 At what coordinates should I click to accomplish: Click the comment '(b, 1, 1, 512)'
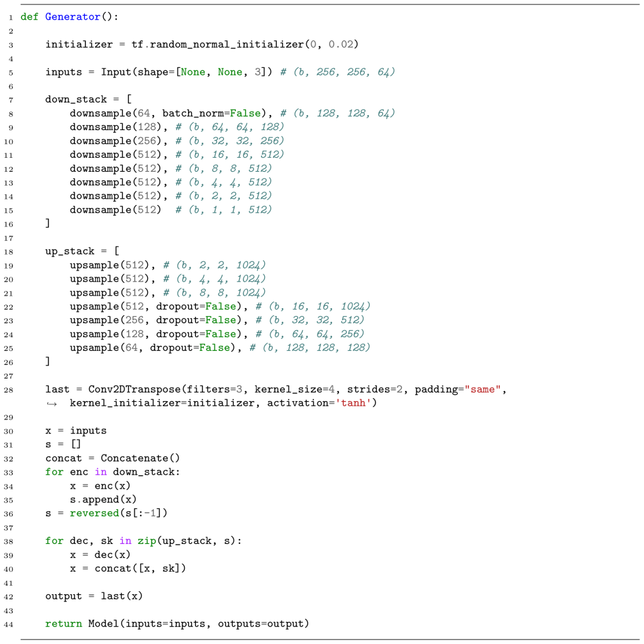223,210
